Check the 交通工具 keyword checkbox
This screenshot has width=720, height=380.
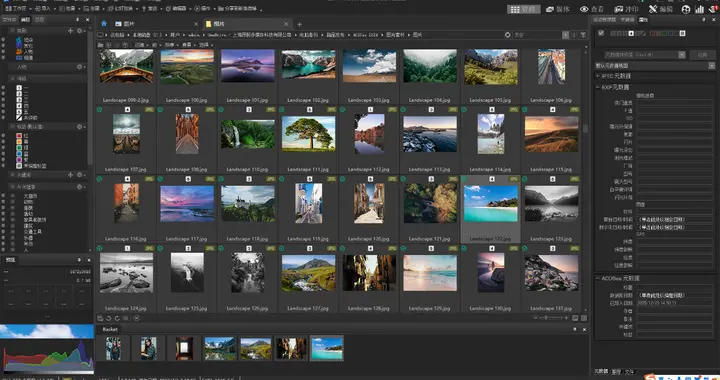[x=12, y=232]
